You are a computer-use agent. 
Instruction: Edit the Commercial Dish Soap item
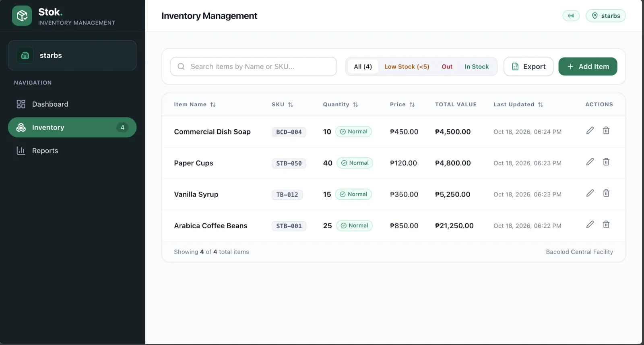click(590, 130)
